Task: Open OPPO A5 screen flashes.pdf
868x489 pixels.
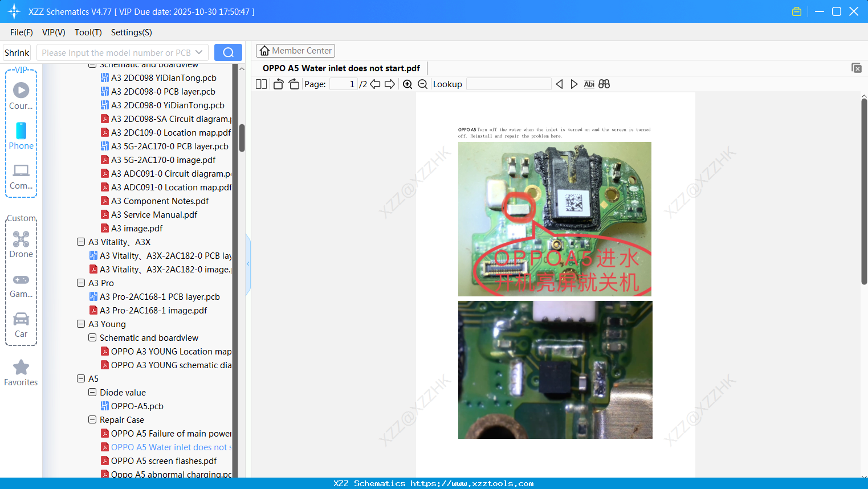Action: pyautogui.click(x=164, y=461)
